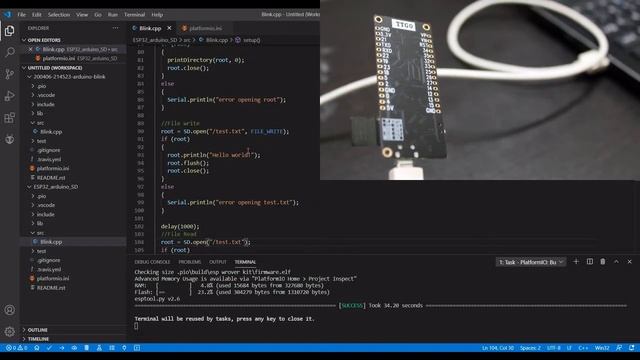The image size is (640, 360).
Task: Open the Terminal menu
Action: [134, 14]
